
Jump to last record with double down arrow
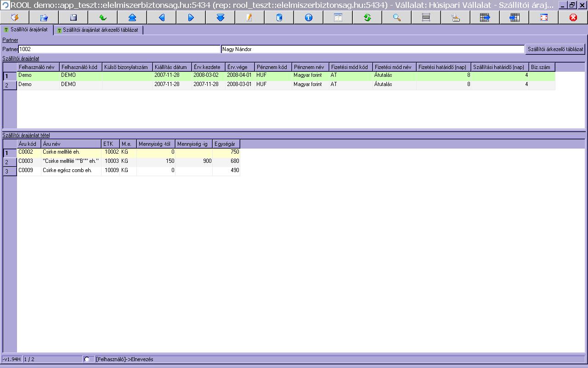tap(220, 17)
